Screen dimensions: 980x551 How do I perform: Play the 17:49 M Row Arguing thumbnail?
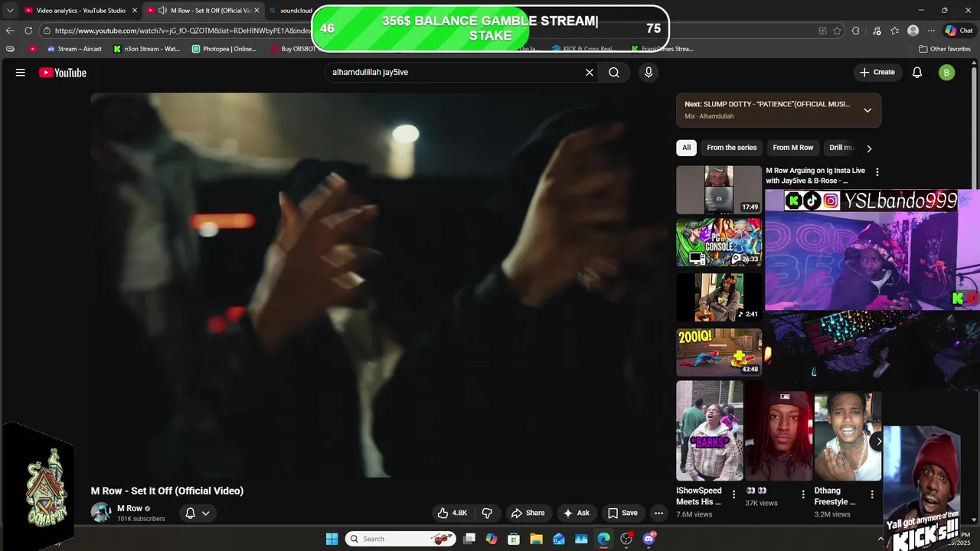719,190
